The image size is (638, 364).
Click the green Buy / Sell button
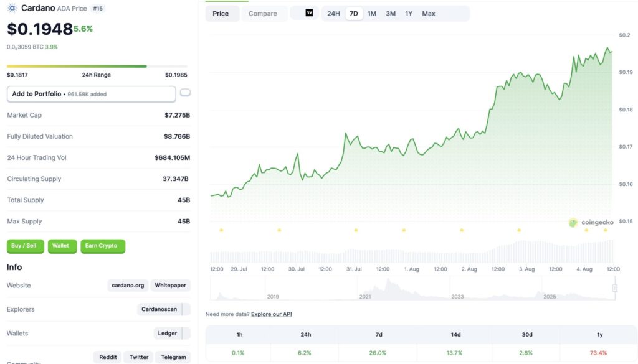click(25, 246)
